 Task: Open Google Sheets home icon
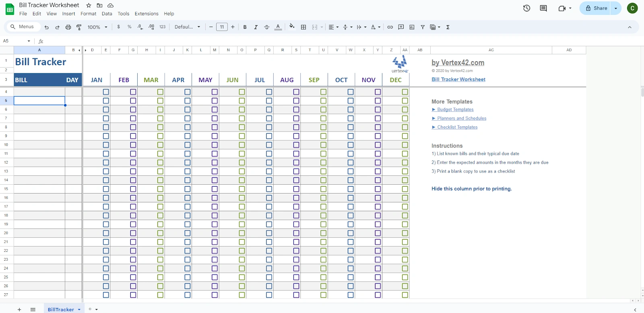(x=10, y=9)
